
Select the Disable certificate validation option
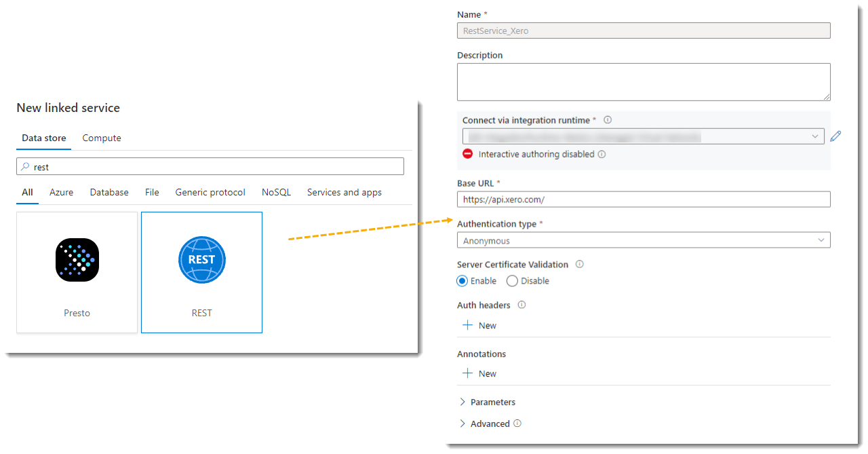click(511, 280)
